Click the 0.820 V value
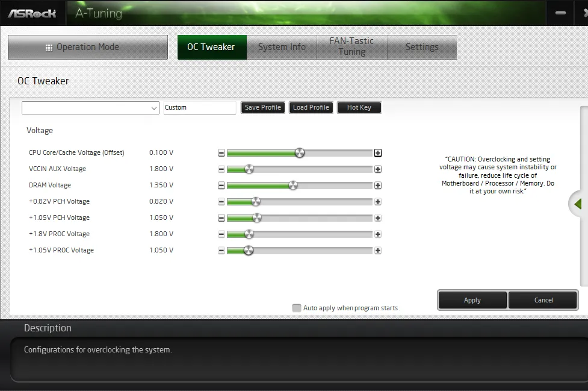The image size is (588, 391). [161, 201]
